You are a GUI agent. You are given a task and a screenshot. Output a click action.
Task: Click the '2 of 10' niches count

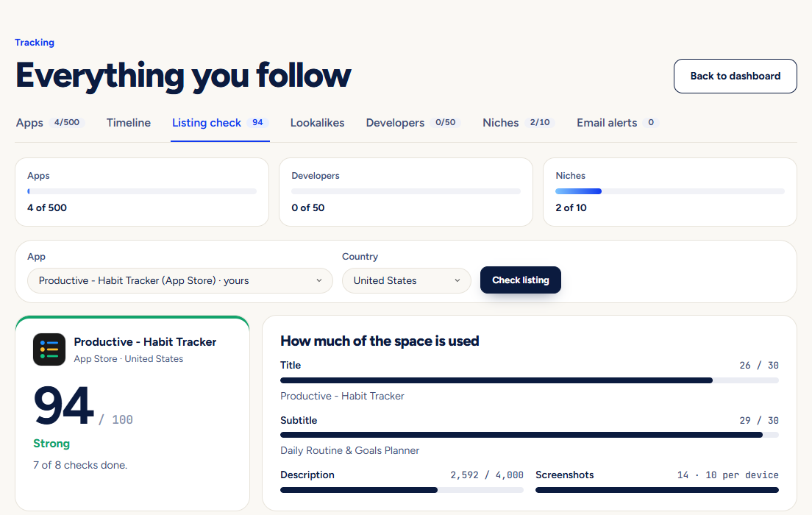click(571, 207)
